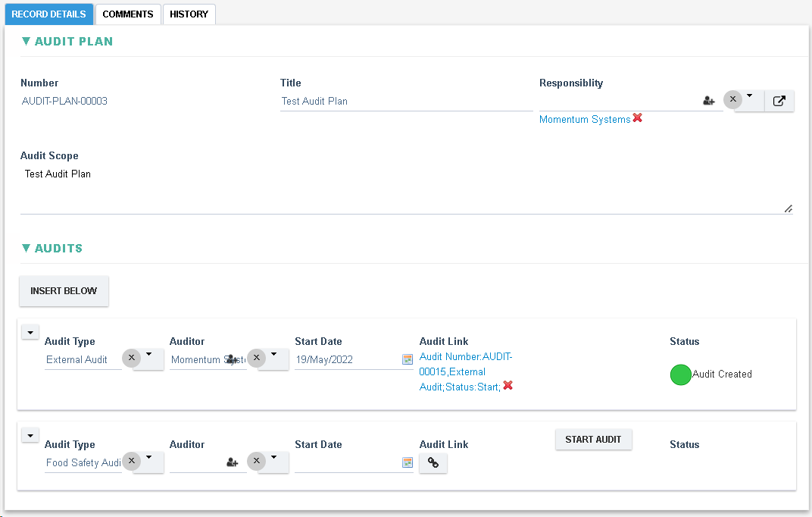Assign auditor using person icon on Food Safety row

coord(232,462)
